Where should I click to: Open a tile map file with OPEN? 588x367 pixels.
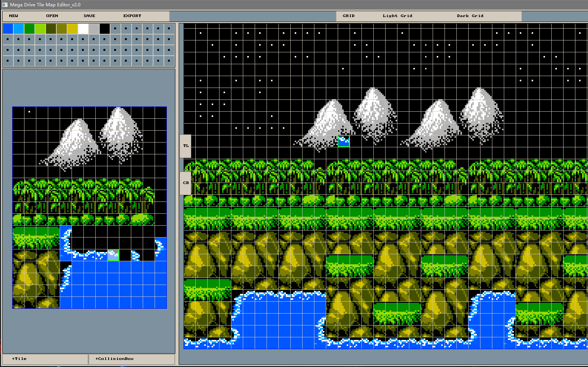coord(52,16)
